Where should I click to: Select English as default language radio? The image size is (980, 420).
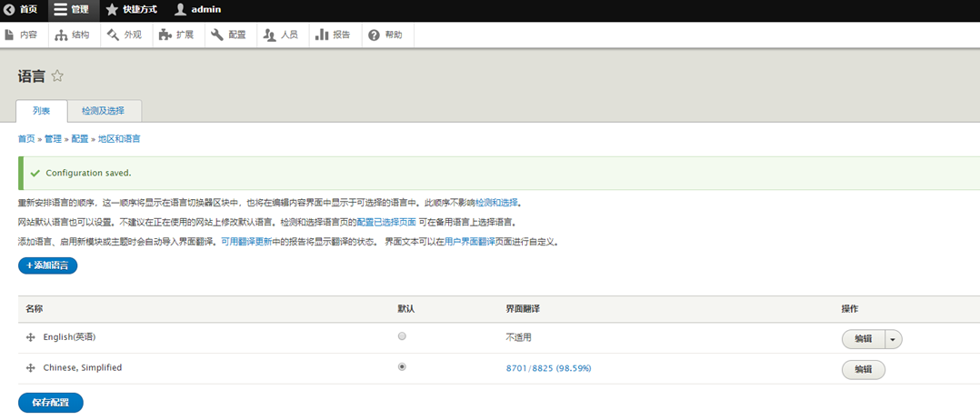[x=402, y=336]
